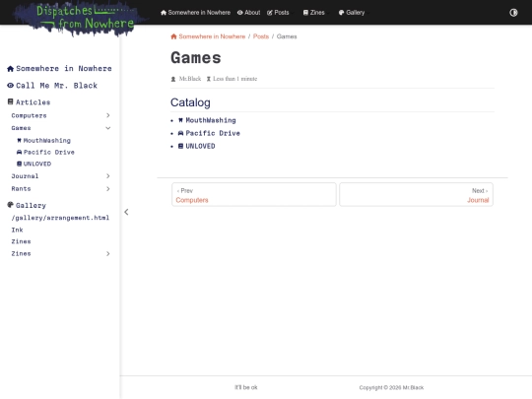Screen dimensions: 532x399
Task: Click the book icon beside sidebar UNLOVED
Action: (20, 164)
